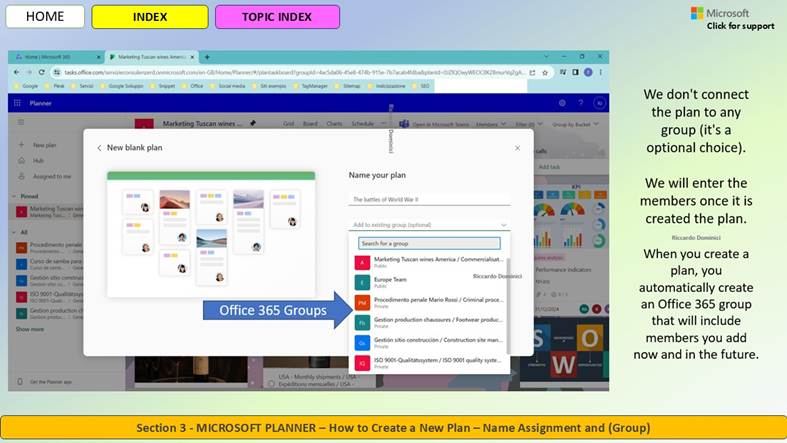Switch to the Board view tab

tap(310, 123)
